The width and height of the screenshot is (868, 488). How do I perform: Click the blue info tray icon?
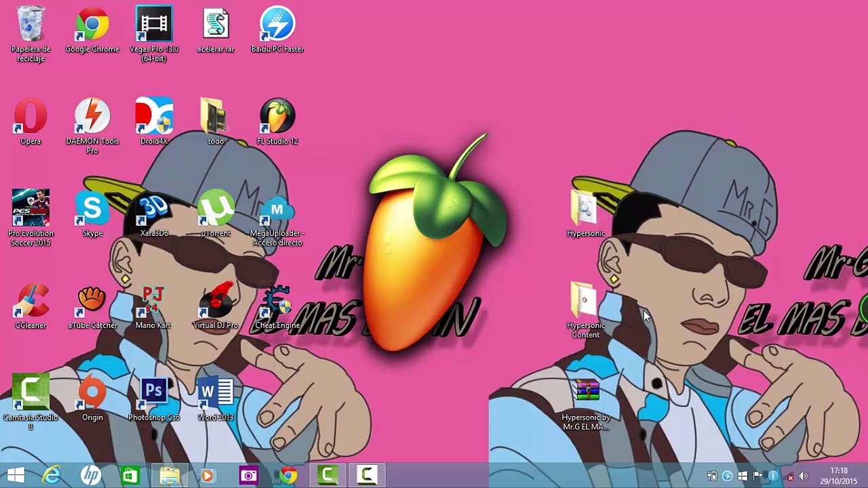[x=772, y=476]
